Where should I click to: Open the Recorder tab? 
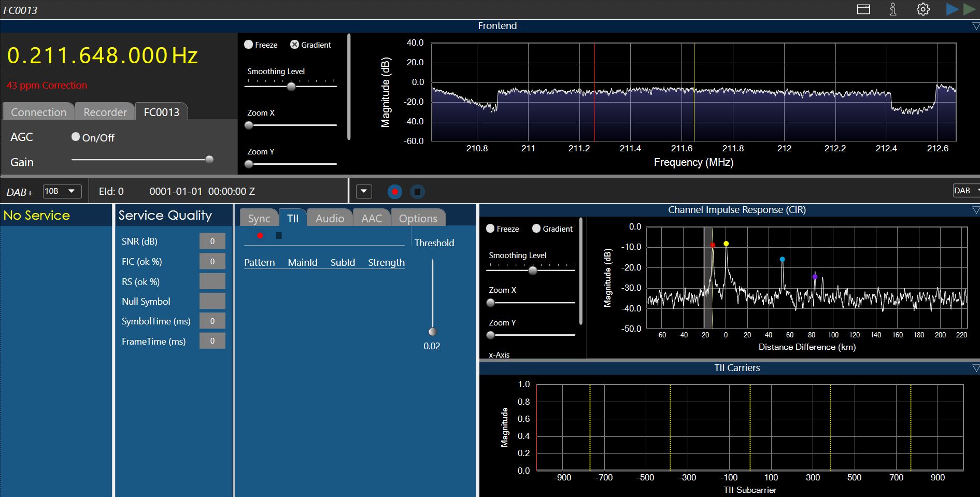pos(105,112)
